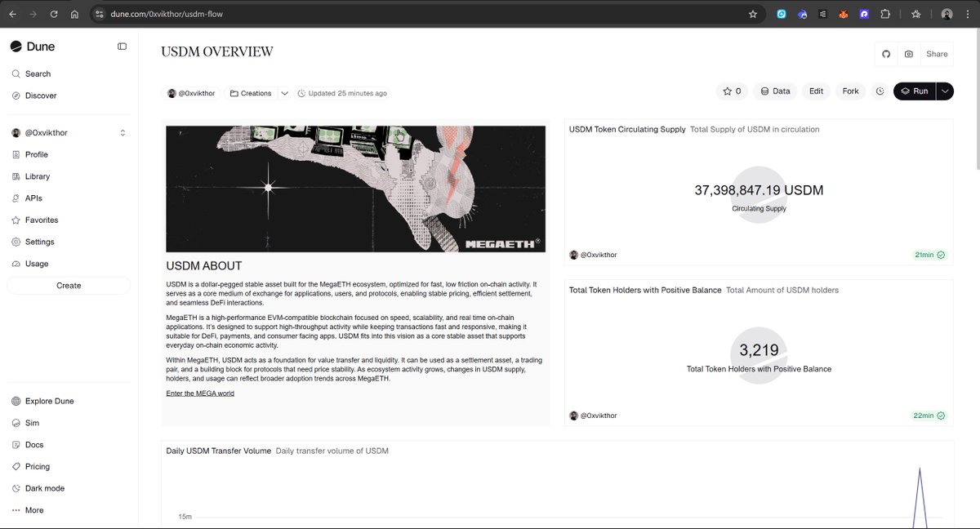The width and height of the screenshot is (980, 529).
Task: Open the Chrome profile avatar
Action: [x=947, y=14]
